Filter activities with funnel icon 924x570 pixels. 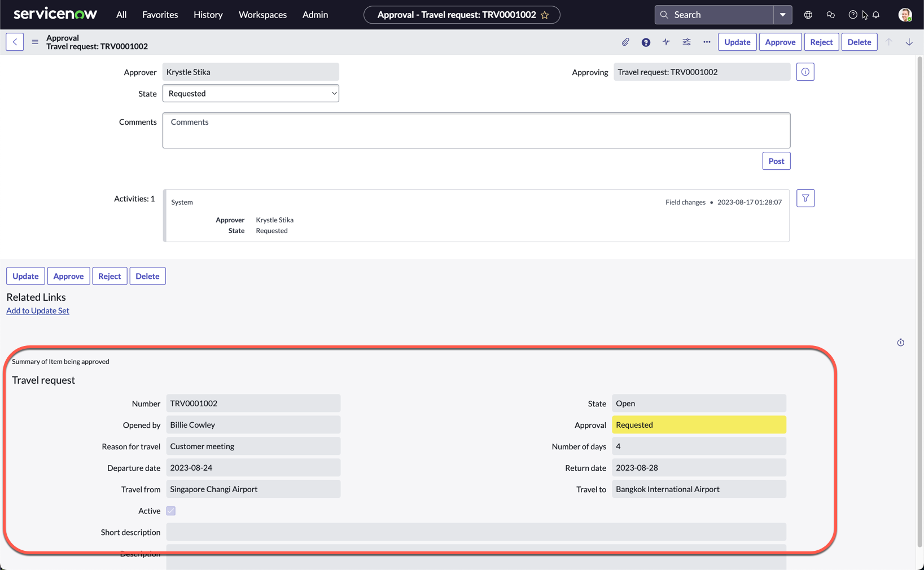805,198
